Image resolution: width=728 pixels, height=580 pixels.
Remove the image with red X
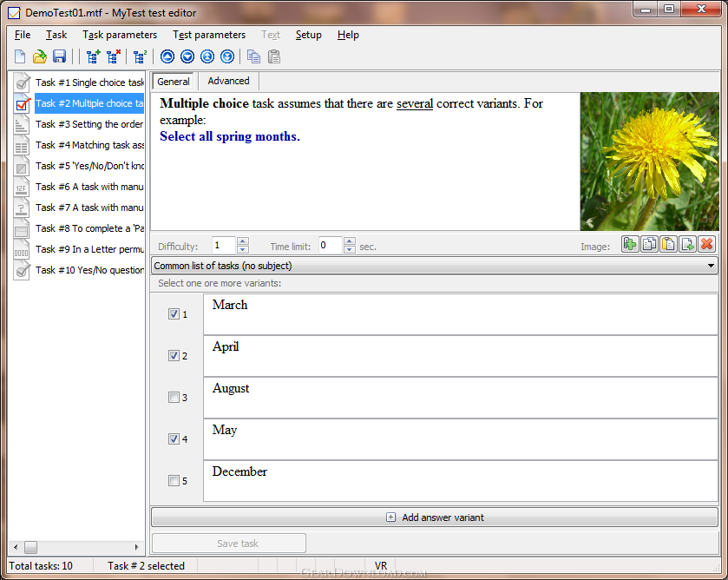pyautogui.click(x=706, y=244)
